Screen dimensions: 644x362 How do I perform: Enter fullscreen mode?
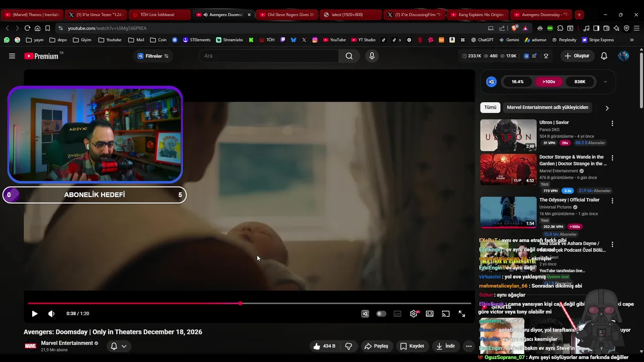pos(462,314)
